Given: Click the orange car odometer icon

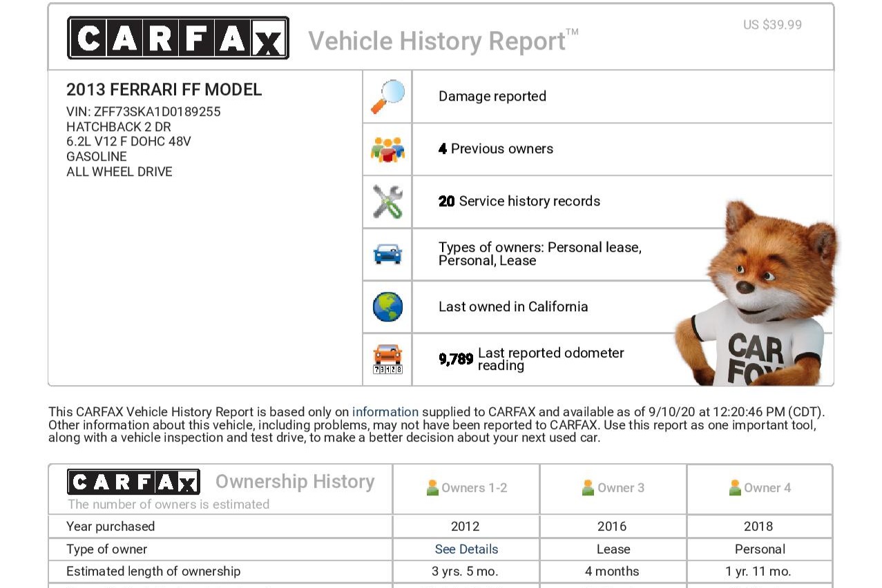Looking at the screenshot, I should pos(387,359).
